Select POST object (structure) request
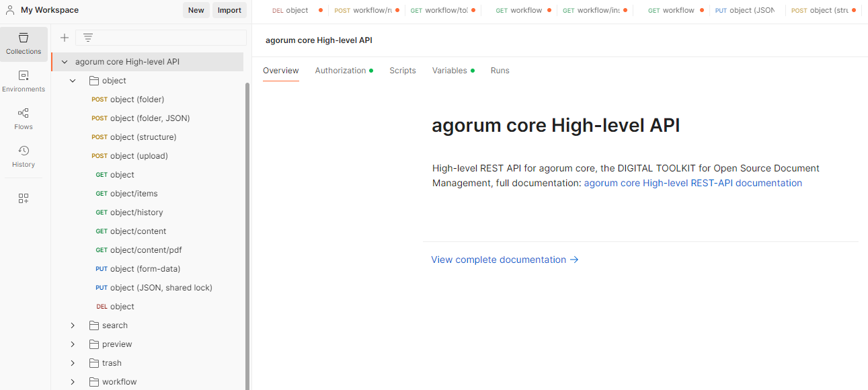868x390 pixels. 134,137
